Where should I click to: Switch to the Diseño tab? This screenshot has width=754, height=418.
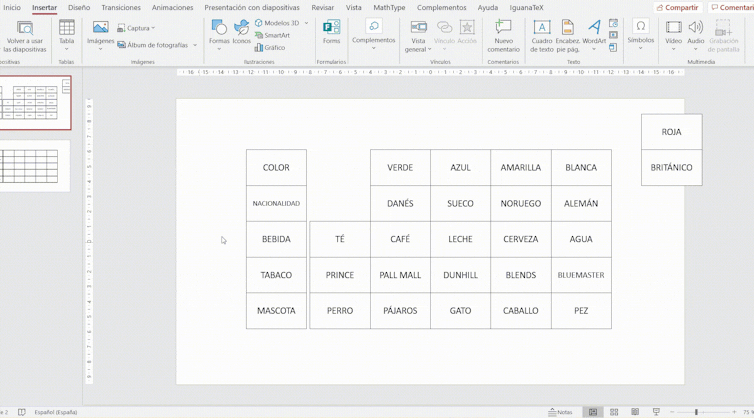[x=79, y=8]
